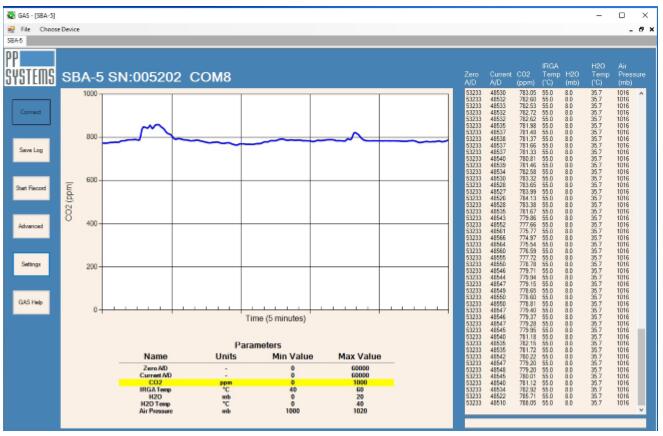Restore the inner SBA-5 child window
The height and width of the screenshot is (436, 663).
(x=643, y=29)
